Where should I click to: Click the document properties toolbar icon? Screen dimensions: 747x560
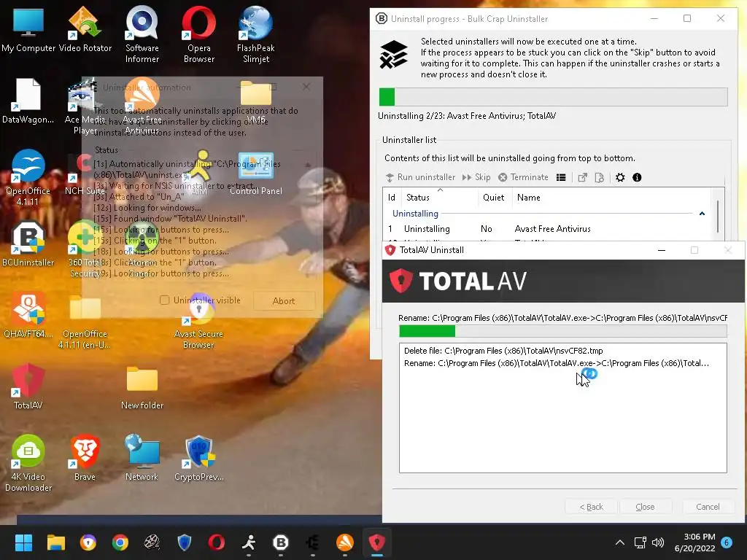click(600, 177)
